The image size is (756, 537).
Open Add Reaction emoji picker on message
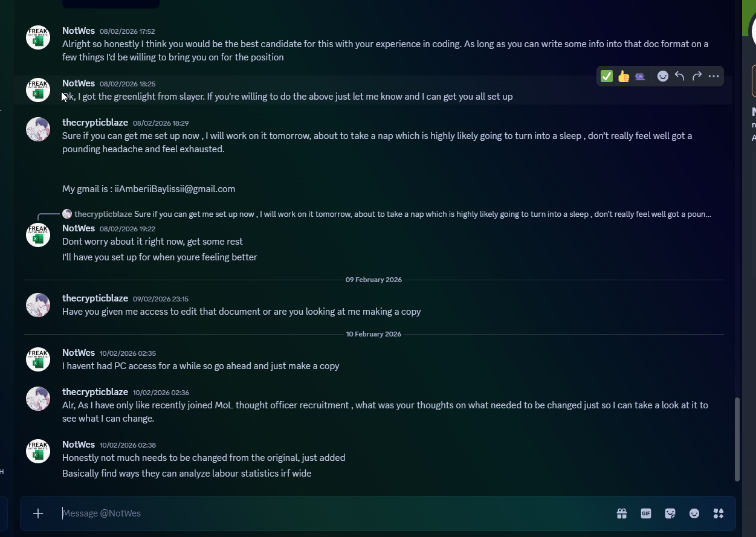663,76
